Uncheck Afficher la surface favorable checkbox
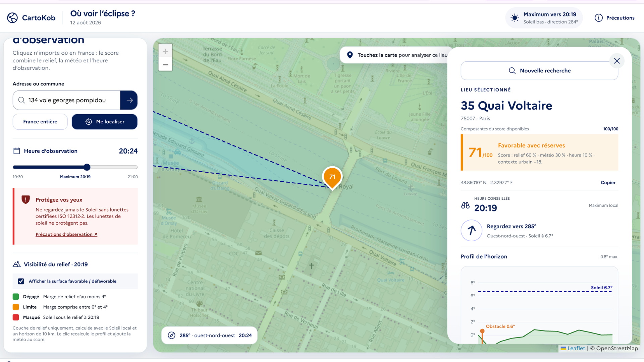This screenshot has height=362, width=644. pos(21,281)
